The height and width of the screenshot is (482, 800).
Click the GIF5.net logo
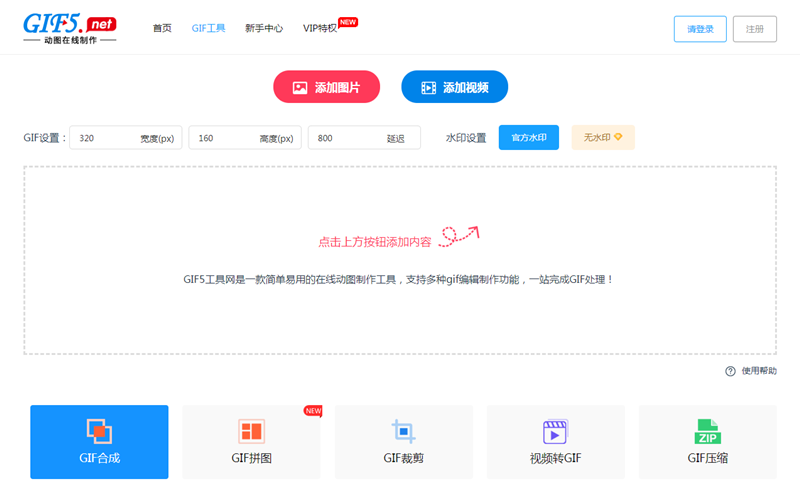70,28
